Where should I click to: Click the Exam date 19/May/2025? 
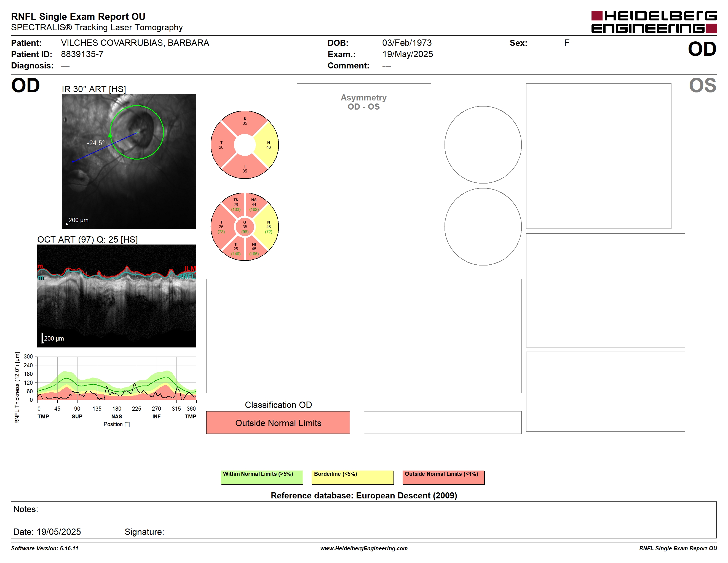click(407, 54)
